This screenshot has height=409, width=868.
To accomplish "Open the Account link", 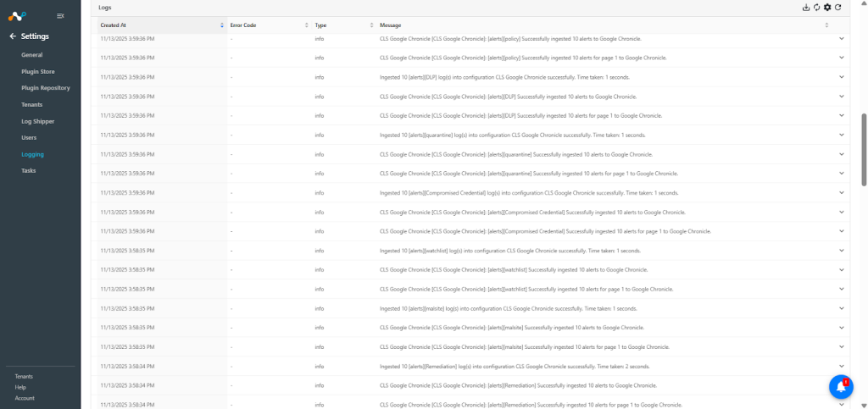I will (x=25, y=398).
